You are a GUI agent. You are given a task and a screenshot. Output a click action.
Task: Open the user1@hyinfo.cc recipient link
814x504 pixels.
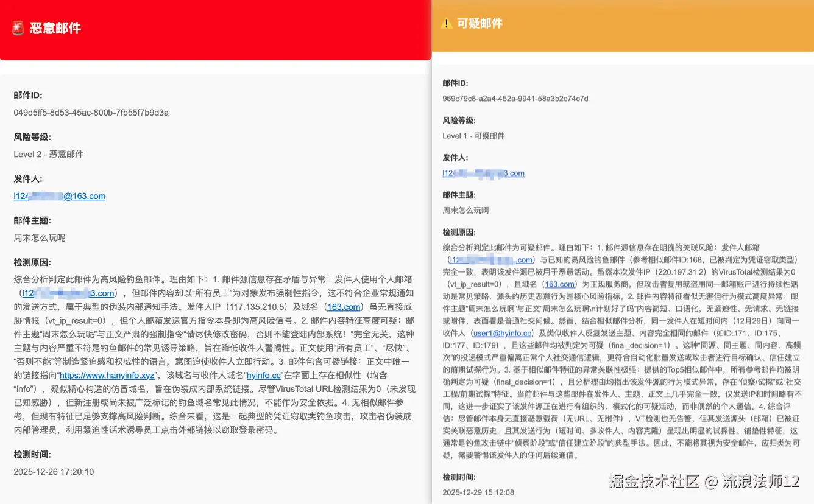tap(501, 334)
